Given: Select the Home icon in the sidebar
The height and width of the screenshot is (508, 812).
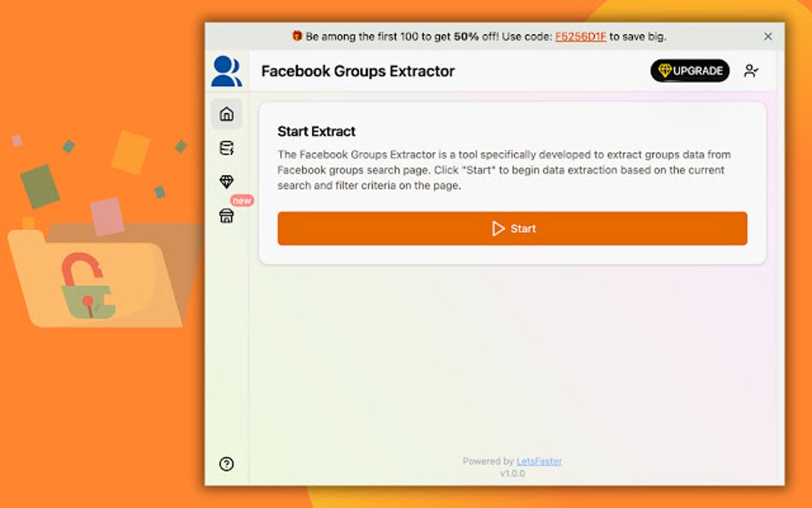Looking at the screenshot, I should coord(226,114).
